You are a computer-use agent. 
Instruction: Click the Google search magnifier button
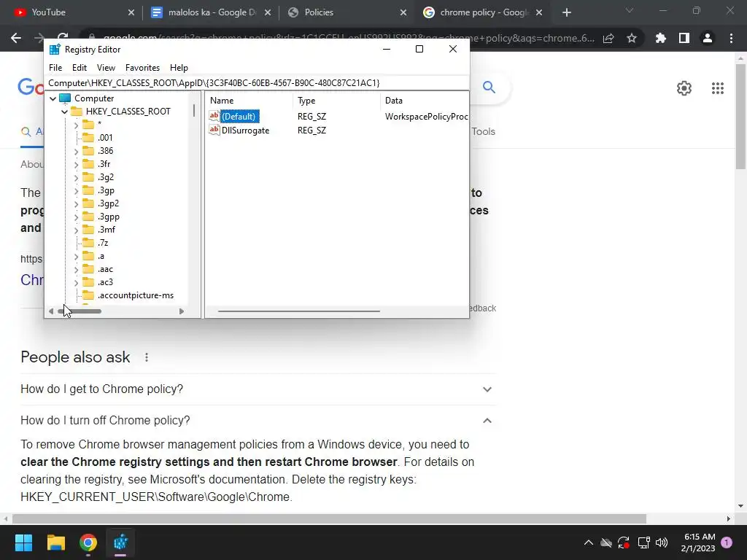489,87
